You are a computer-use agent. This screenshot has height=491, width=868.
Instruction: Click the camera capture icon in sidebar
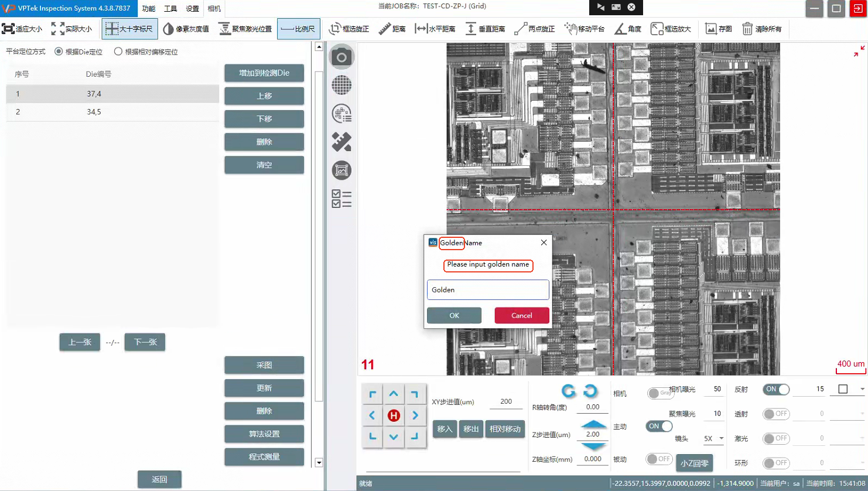click(341, 57)
